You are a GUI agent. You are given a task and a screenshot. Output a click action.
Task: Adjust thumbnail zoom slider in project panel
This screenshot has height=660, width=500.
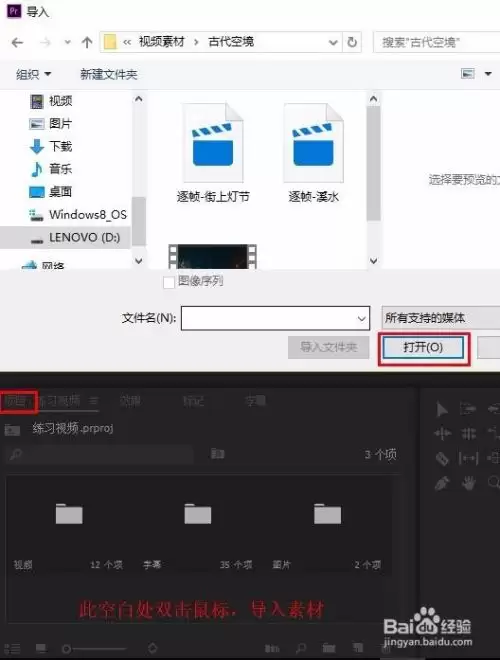pos(93,649)
